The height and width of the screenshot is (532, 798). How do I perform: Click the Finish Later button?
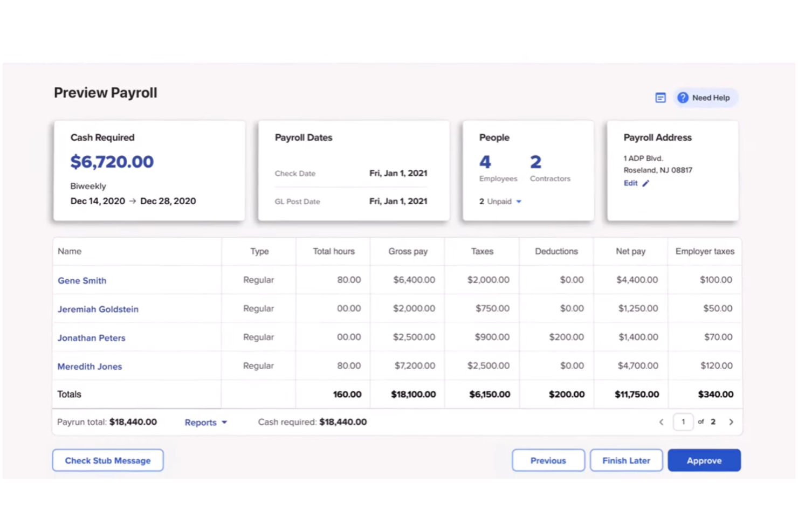(626, 460)
